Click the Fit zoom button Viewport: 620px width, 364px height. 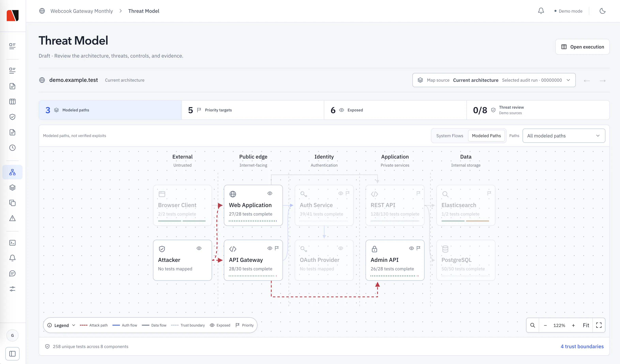[x=586, y=325]
